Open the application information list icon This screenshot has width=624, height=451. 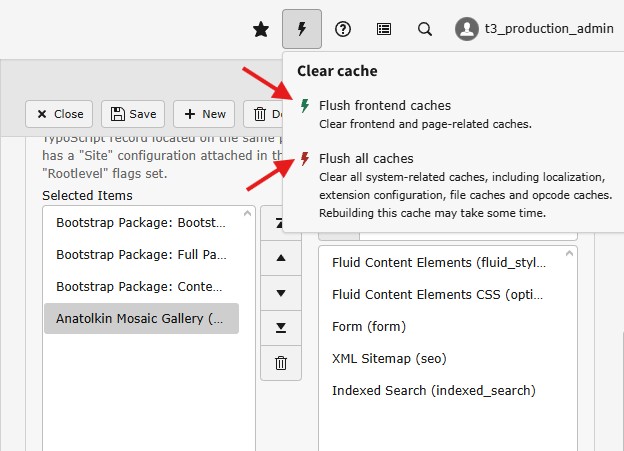click(384, 29)
